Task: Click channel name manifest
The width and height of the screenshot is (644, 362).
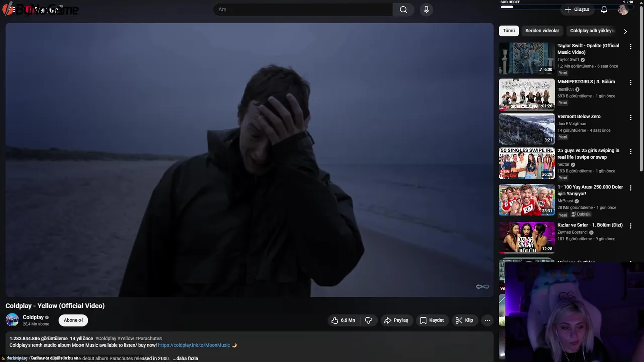Action: pyautogui.click(x=566, y=89)
